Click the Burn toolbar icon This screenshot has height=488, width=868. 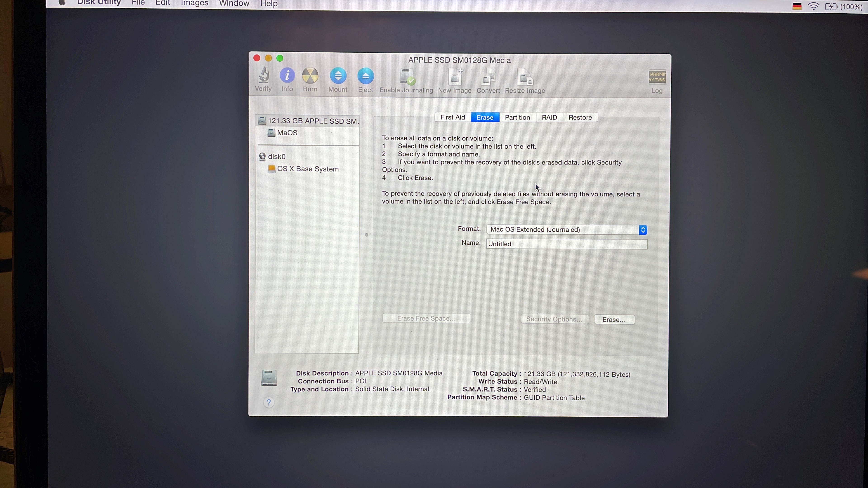(310, 76)
